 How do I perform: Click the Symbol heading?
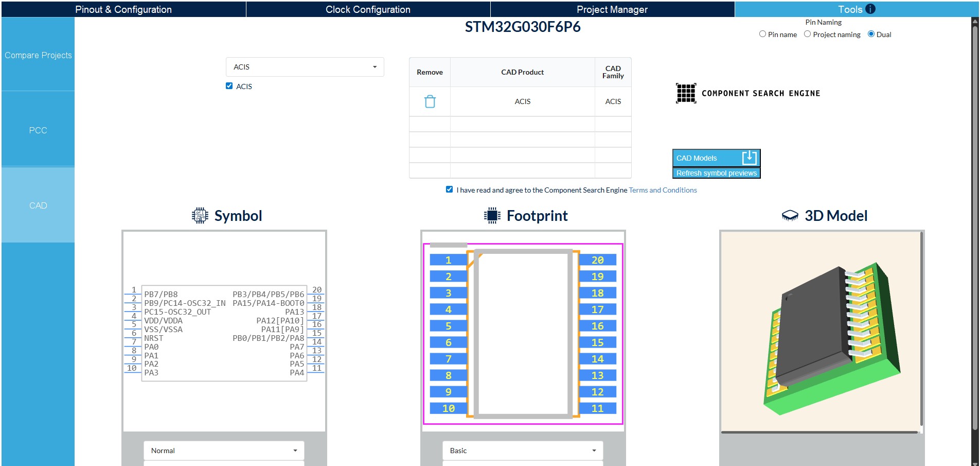point(238,216)
